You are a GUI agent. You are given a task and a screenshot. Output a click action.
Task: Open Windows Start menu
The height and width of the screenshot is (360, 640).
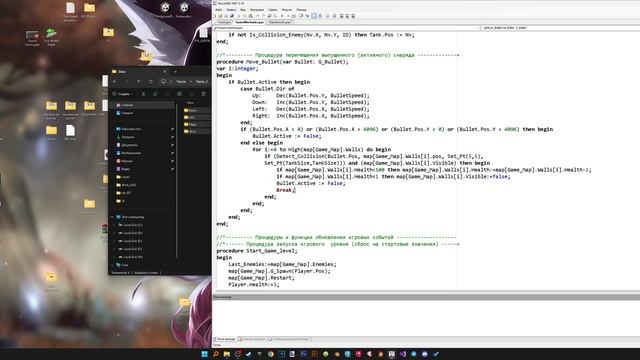click(x=204, y=354)
